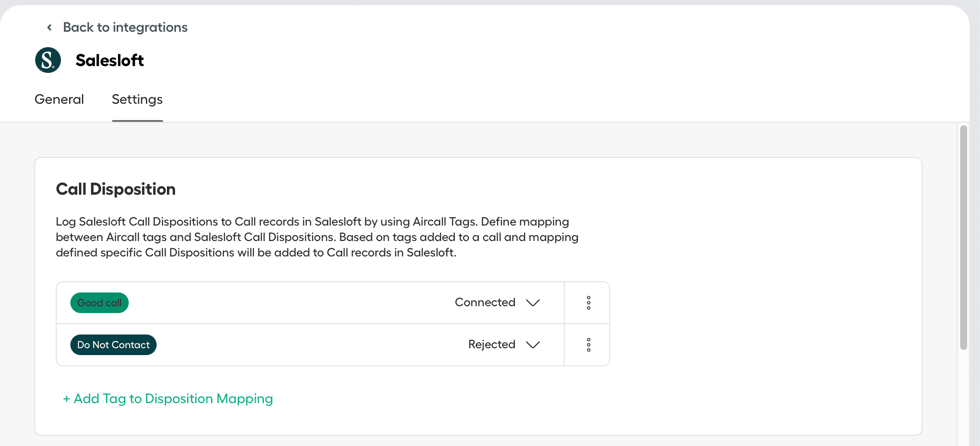Open the Rejected disposition dropdown
Image resolution: width=980 pixels, height=446 pixels.
(x=492, y=345)
